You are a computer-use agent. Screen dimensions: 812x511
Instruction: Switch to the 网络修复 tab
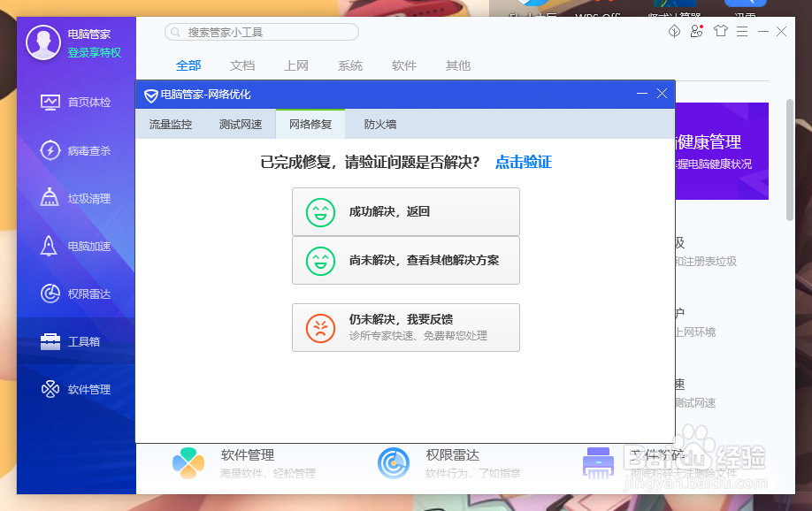[x=310, y=125]
